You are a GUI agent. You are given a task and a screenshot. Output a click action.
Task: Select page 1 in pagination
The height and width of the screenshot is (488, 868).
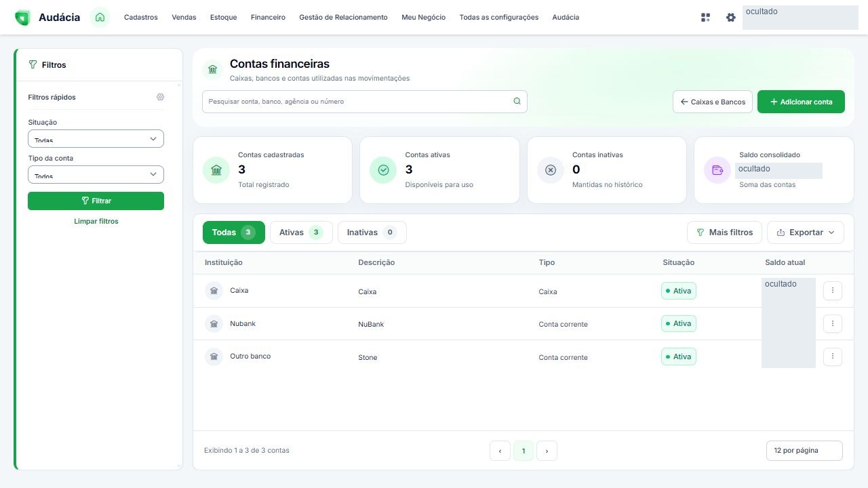coord(524,451)
